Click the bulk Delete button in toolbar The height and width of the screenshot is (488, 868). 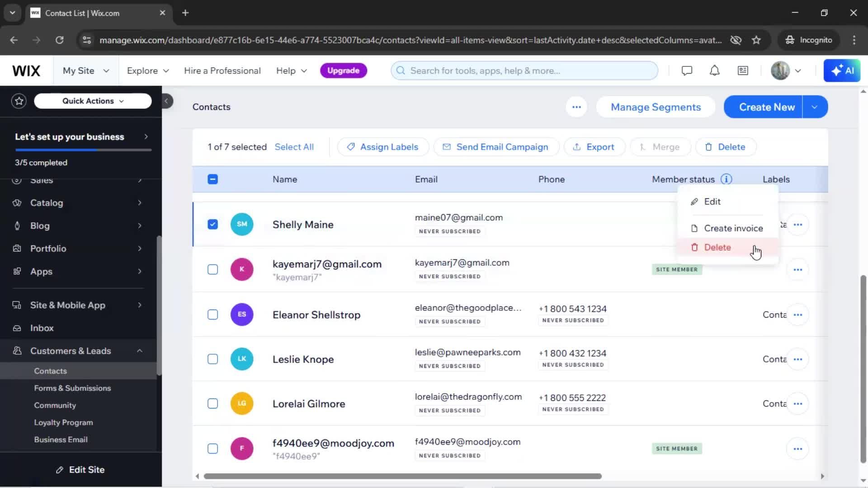[x=726, y=147]
